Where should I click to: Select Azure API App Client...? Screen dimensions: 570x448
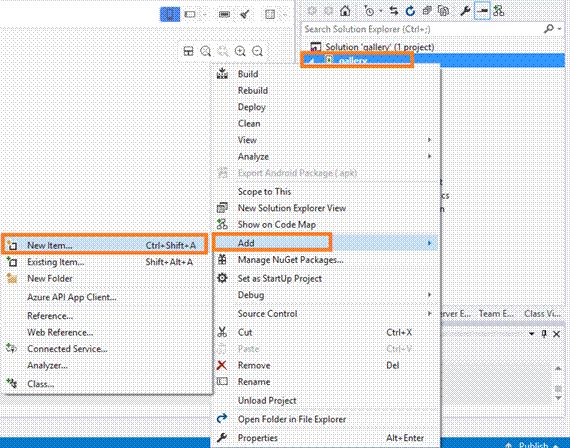(106, 297)
